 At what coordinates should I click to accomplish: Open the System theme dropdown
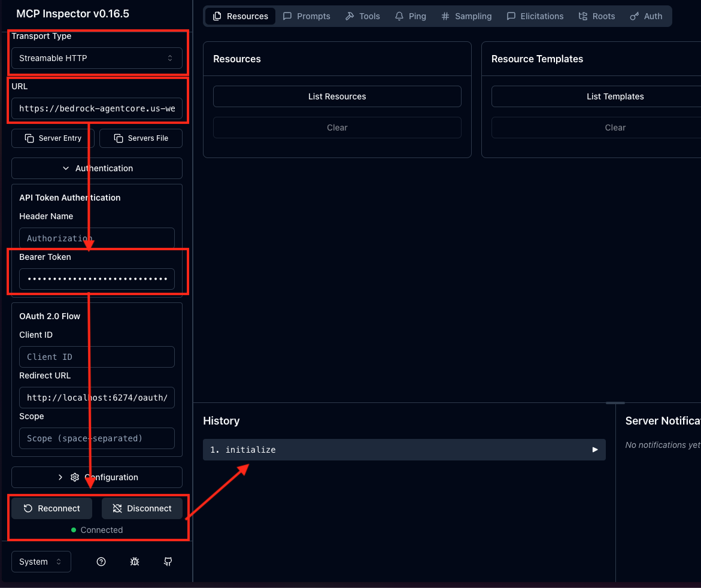point(41,562)
